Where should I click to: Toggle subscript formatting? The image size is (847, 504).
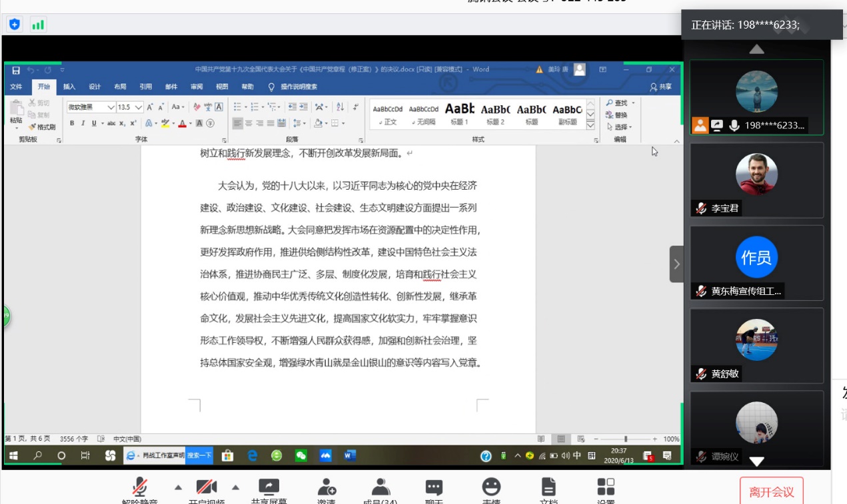(x=123, y=123)
